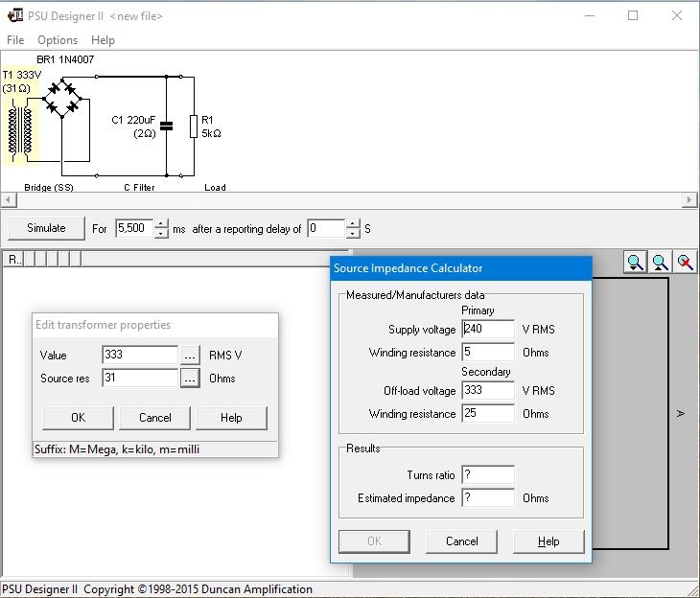Open the File menu
700x598 pixels.
pos(15,40)
